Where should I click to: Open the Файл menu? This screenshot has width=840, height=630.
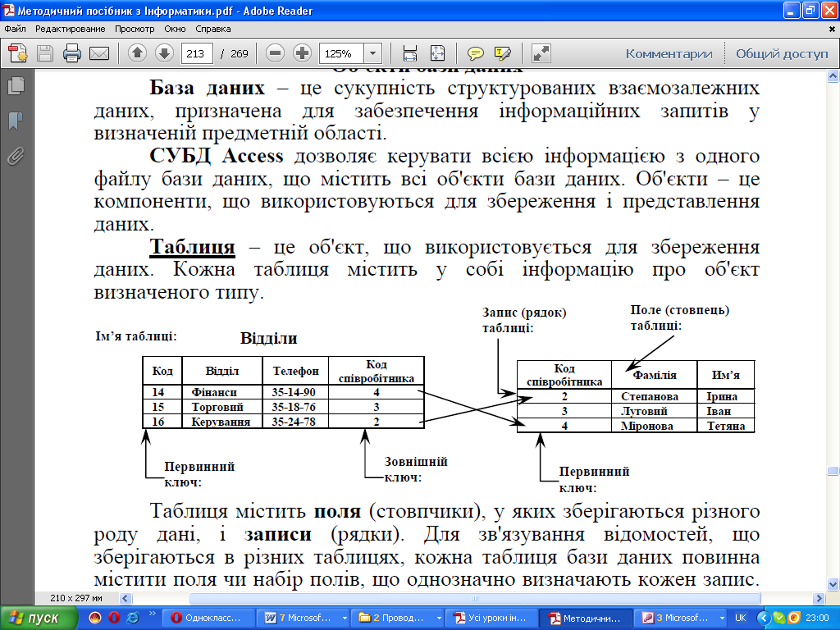(x=15, y=29)
